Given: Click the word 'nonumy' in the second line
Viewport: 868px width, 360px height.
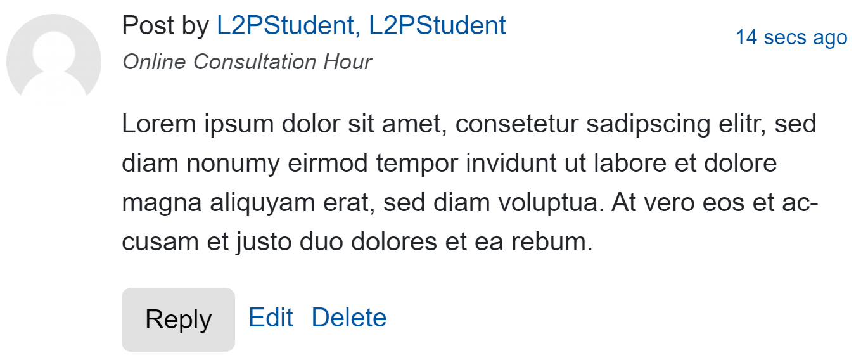Looking at the screenshot, I should tap(233, 164).
